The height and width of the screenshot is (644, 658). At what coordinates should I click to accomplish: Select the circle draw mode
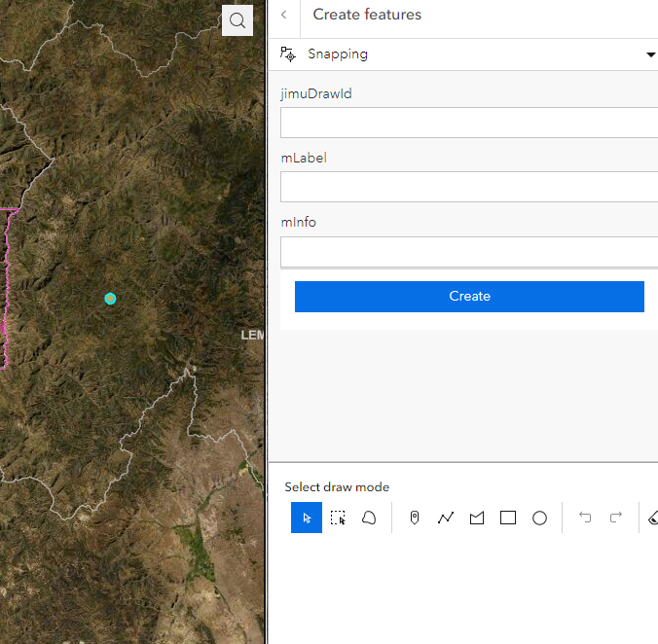[539, 518]
